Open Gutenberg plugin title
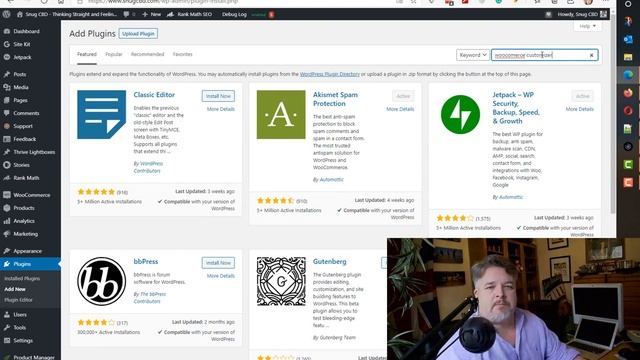The width and height of the screenshot is (640, 360). point(329,262)
